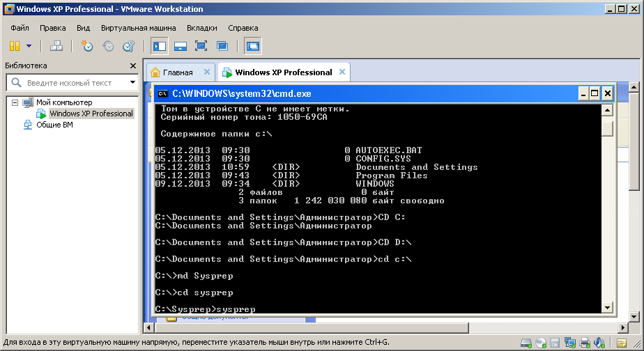Select Общие ВМ in the library
Image resolution: width=644 pixels, height=351 pixels.
(x=54, y=125)
